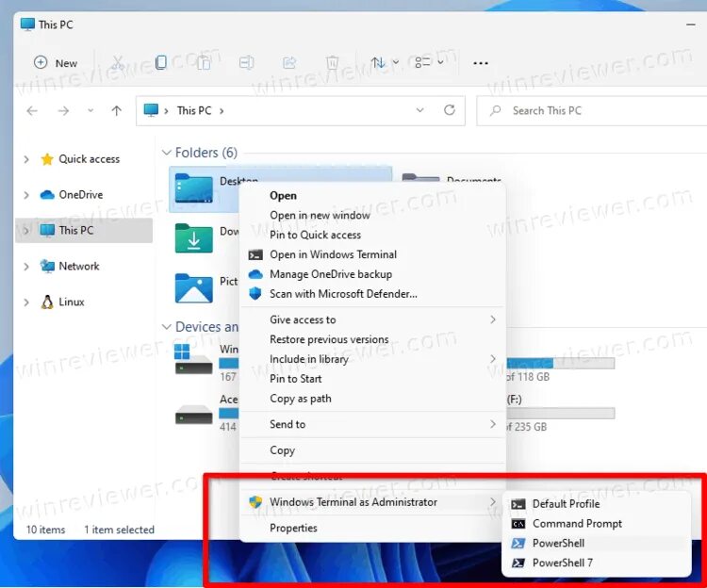
Task: Open the See more ellipsis menu
Action: coord(481,63)
